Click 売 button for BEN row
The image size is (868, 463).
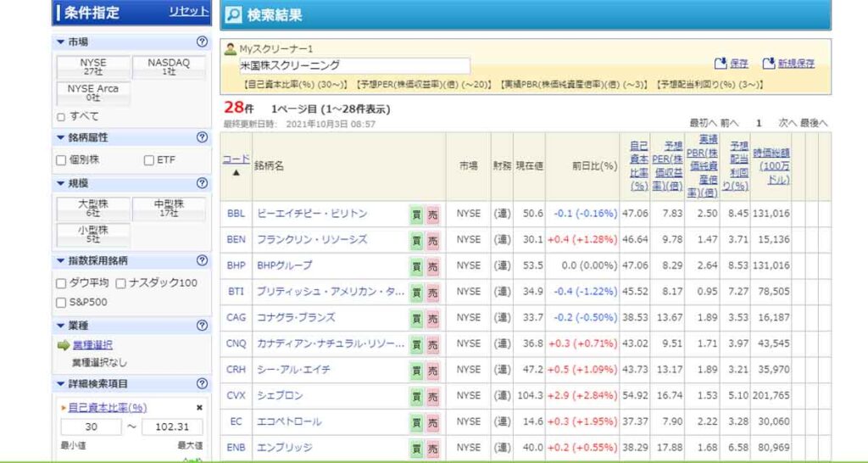[432, 240]
